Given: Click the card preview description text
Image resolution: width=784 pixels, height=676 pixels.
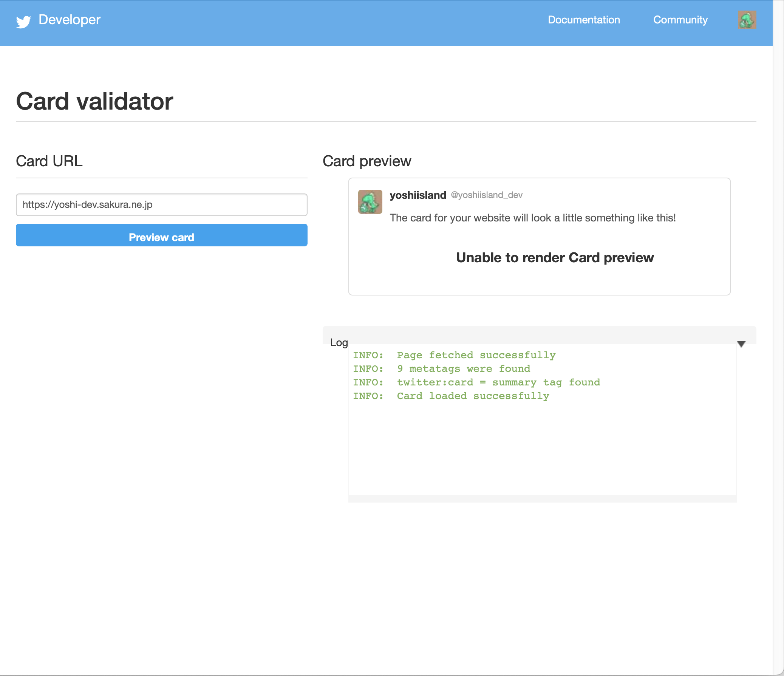Looking at the screenshot, I should coord(533,218).
